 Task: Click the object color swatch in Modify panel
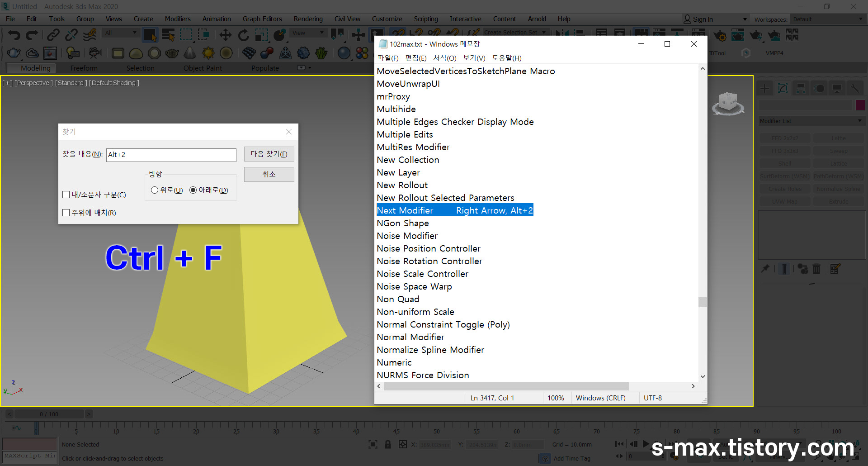860,105
